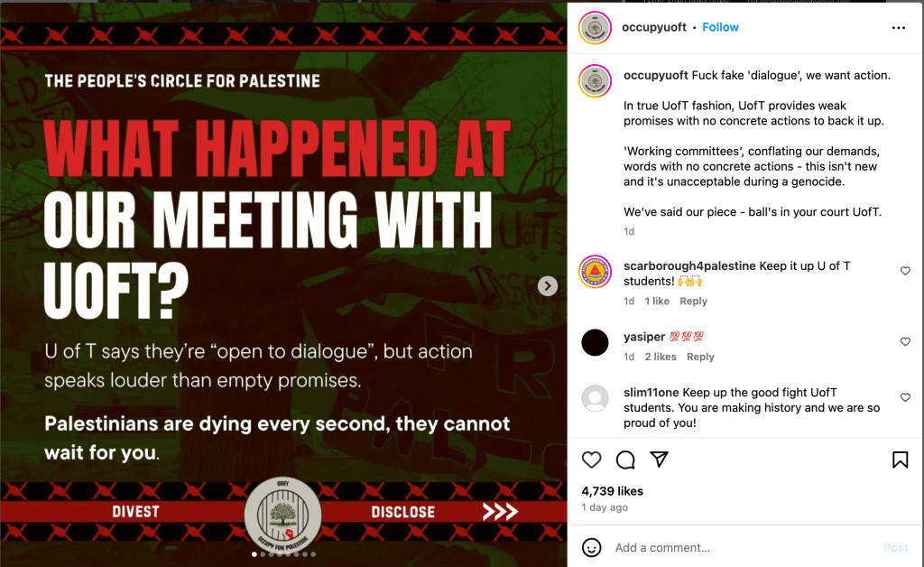Advance to next carousel slide arrow
924x567 pixels.
tap(548, 286)
